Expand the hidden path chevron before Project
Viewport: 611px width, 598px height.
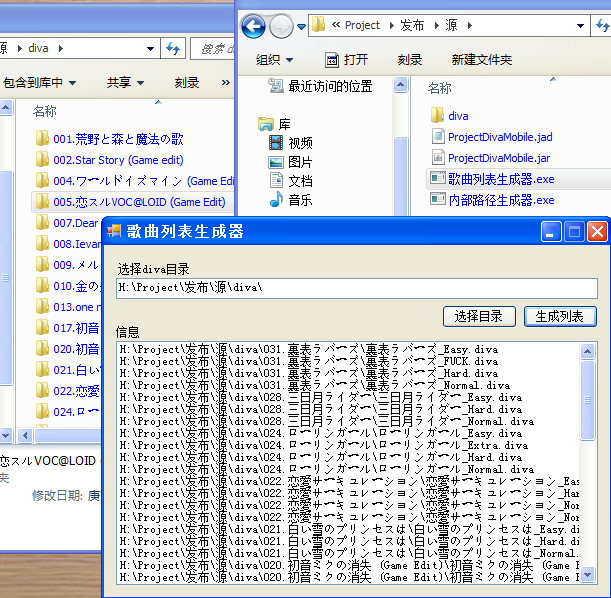tap(336, 25)
